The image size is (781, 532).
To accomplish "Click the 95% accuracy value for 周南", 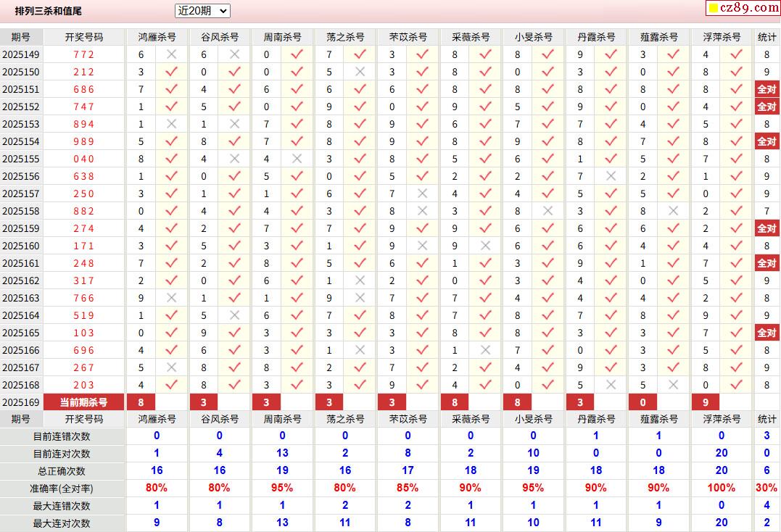I will click(x=282, y=489).
